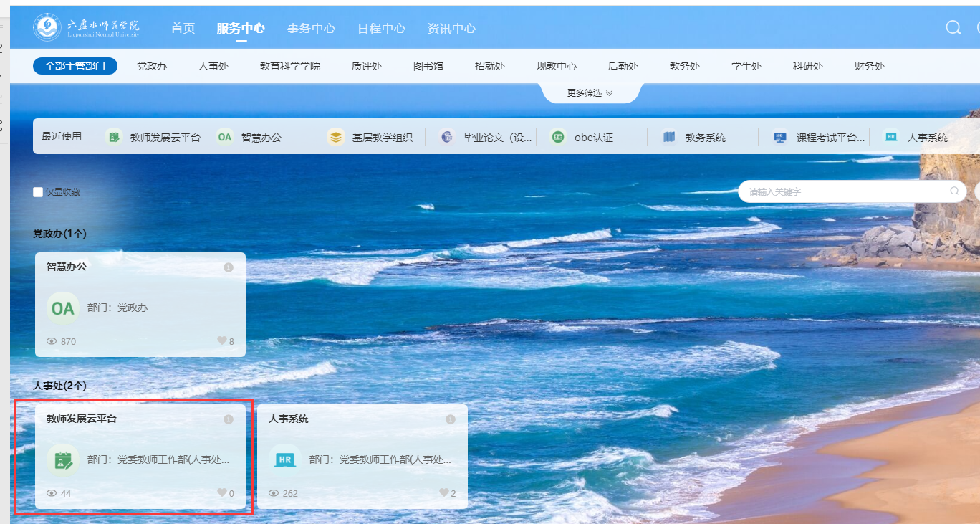Screen dimensions: 980x524
Task: Click the obe认证 green icon
Action: click(558, 137)
